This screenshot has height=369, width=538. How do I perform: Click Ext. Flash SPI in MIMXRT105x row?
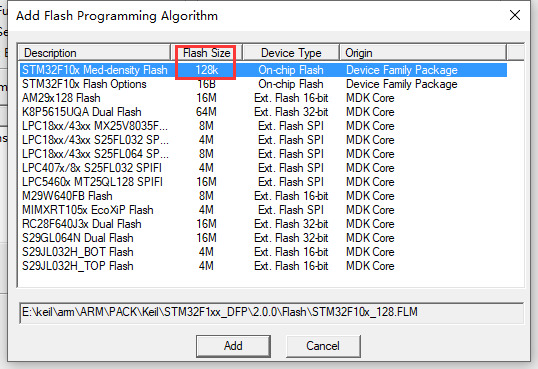coord(291,210)
